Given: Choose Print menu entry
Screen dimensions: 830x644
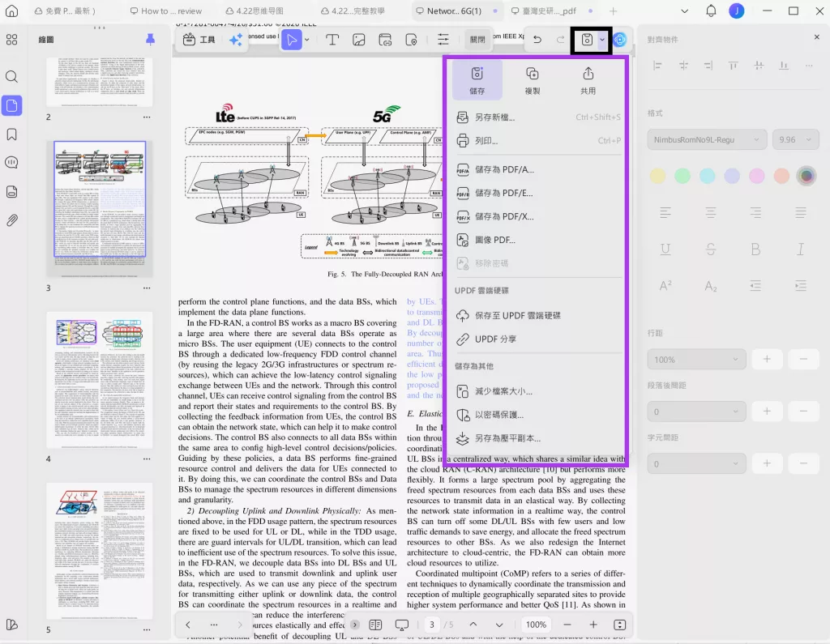Looking at the screenshot, I should (x=538, y=140).
